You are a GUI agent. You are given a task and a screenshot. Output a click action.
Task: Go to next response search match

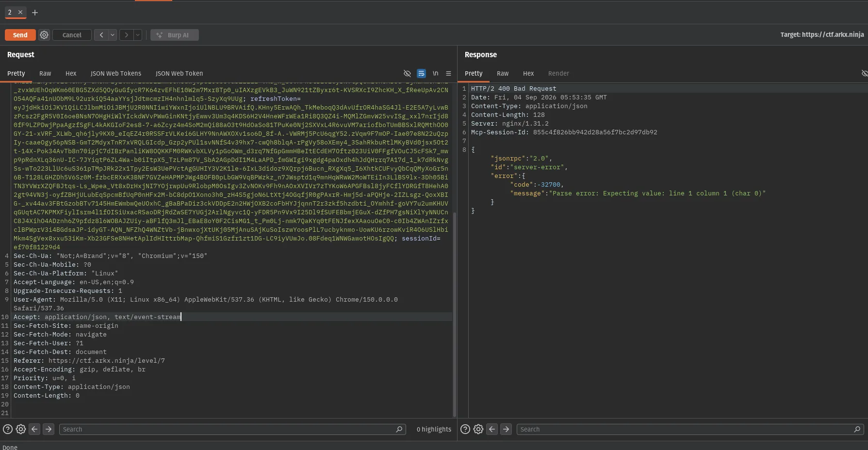tap(506, 429)
